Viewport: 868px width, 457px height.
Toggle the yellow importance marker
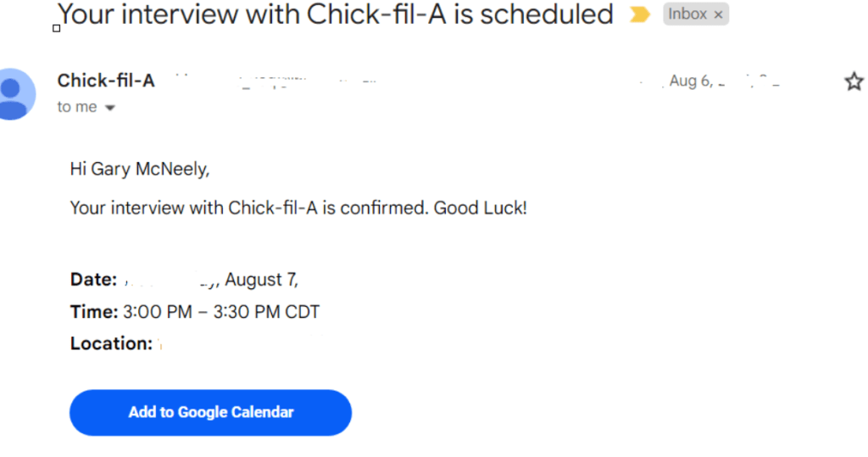638,14
